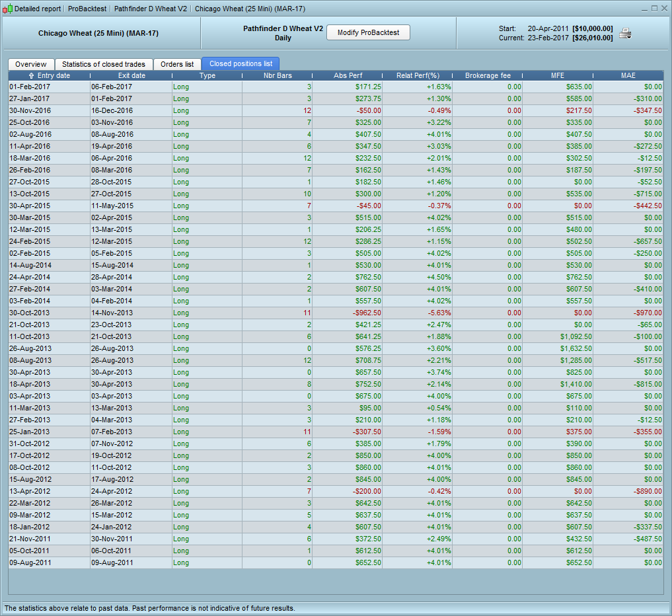Image resolution: width=672 pixels, height=616 pixels.
Task: Sort by Exit date column header
Action: pos(131,75)
